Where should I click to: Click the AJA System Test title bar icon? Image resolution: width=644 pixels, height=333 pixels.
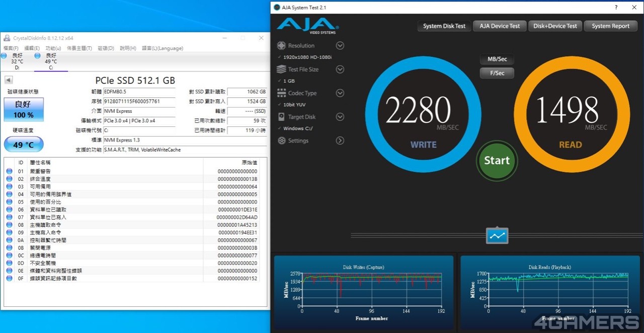coord(277,8)
